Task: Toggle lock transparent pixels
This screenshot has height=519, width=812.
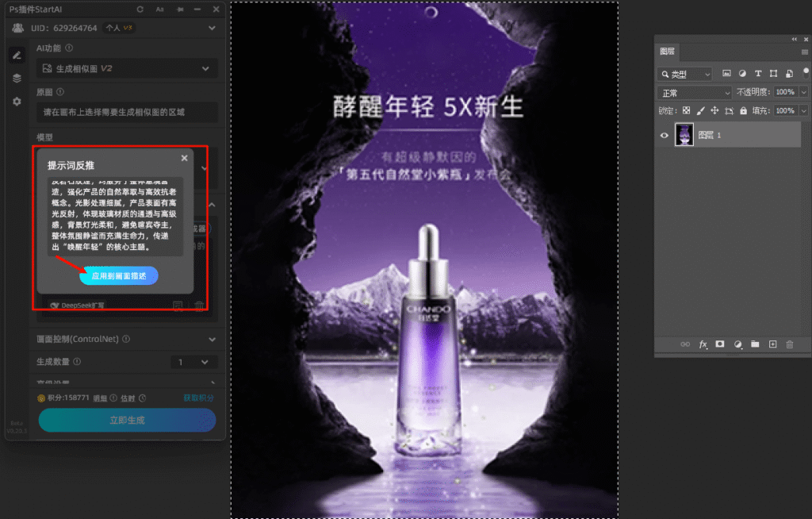Action: point(686,110)
